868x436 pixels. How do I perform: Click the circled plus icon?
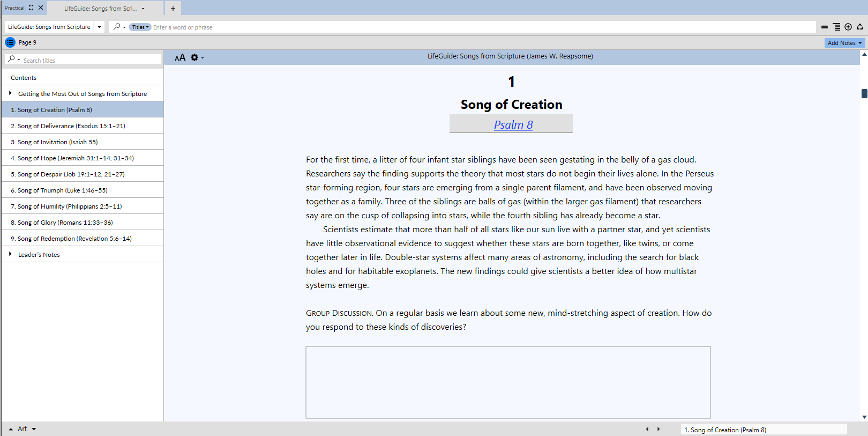point(848,27)
